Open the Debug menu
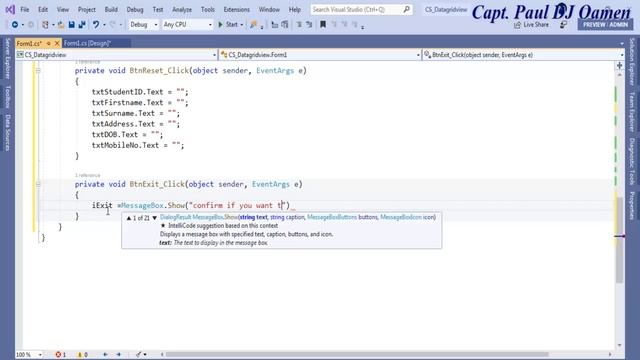 pyautogui.click(x=135, y=9)
